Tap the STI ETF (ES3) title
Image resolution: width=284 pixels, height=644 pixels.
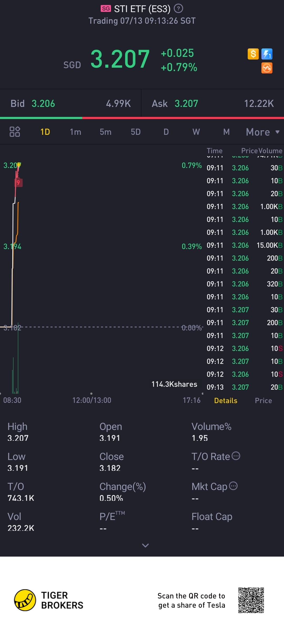(142, 9)
